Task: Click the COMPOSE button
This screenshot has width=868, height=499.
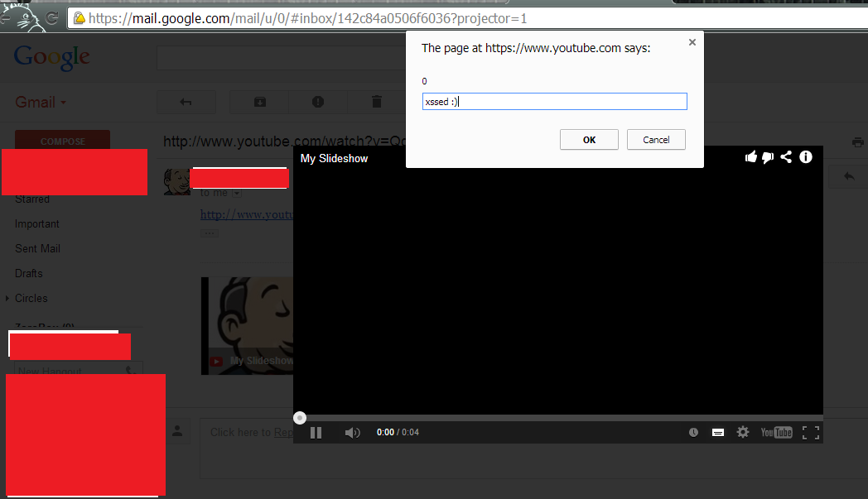Action: [63, 141]
